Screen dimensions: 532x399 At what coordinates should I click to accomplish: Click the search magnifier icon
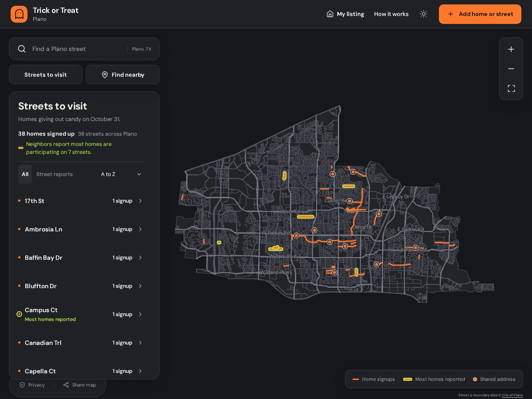(x=22, y=49)
